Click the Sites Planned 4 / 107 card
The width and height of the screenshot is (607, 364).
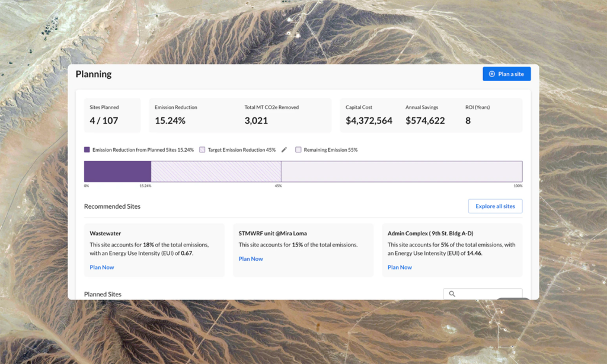pos(111,115)
